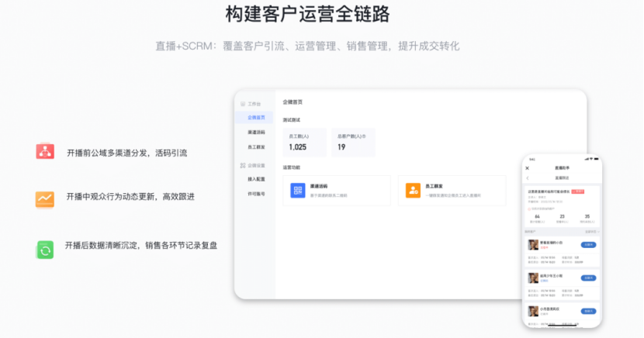Click the orange 员工群发 person icon
Screen dimensions: 644x338
pyautogui.click(x=413, y=191)
